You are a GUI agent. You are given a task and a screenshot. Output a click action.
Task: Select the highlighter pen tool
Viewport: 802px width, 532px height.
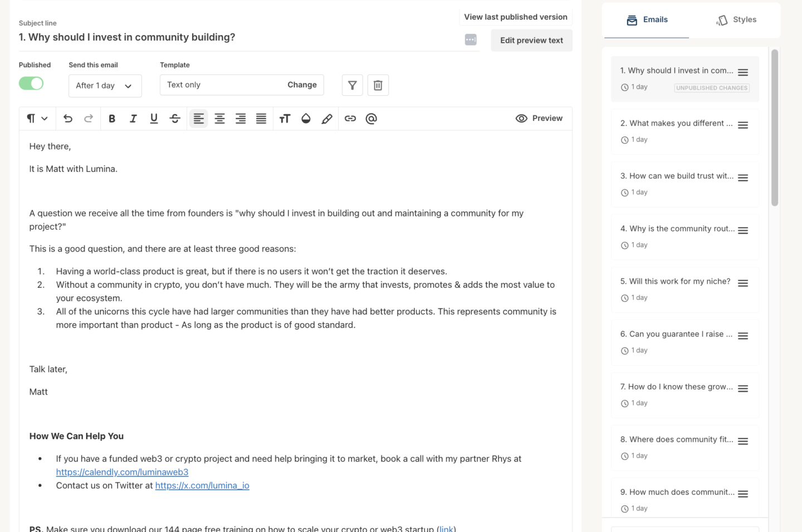(x=327, y=119)
